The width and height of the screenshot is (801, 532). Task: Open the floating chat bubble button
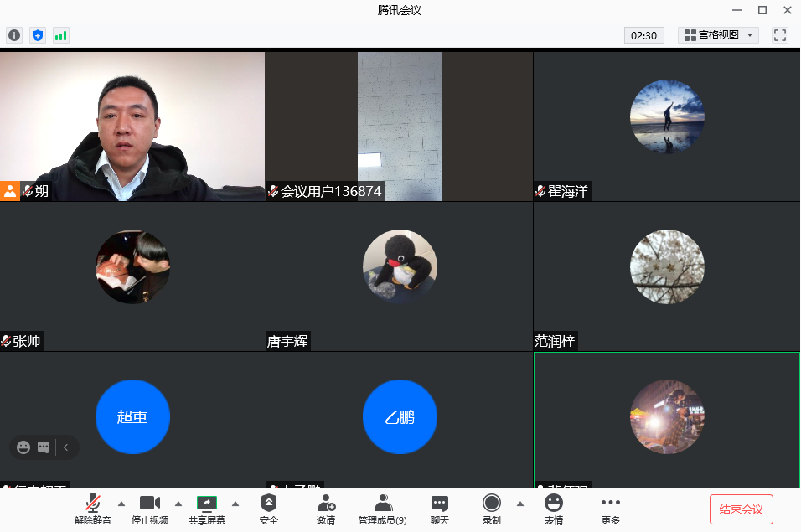[x=44, y=447]
